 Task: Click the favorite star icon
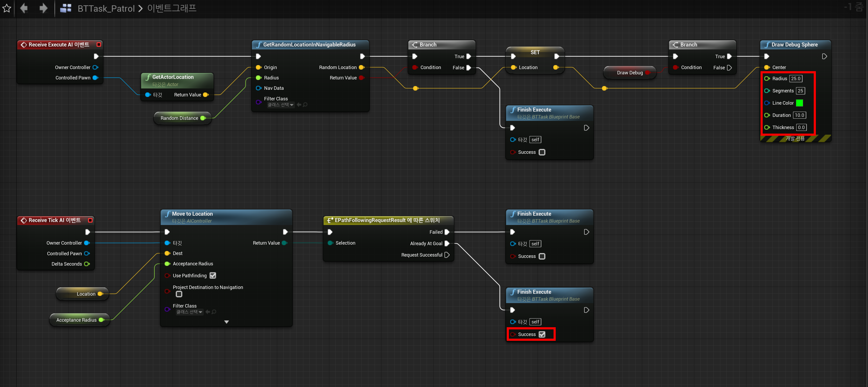(7, 8)
